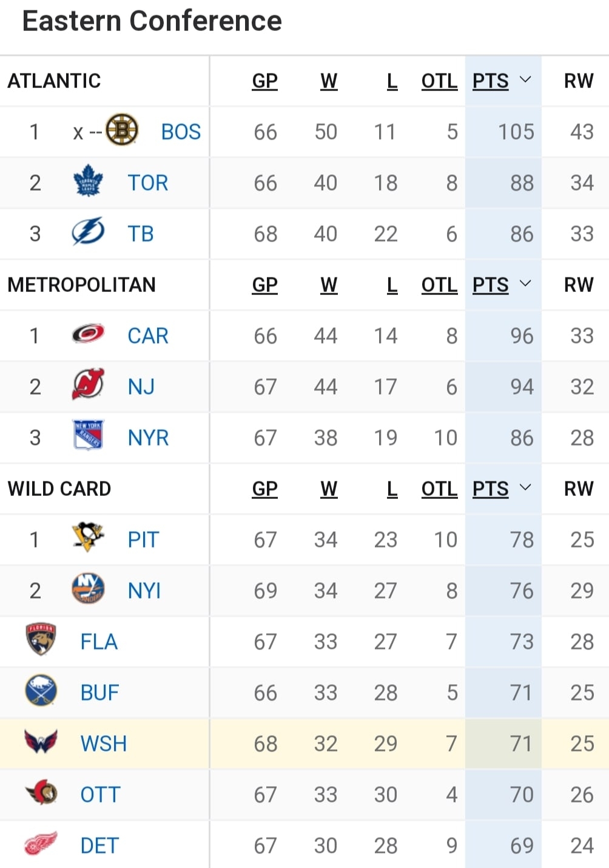
Task: Click the Toronto Maple Leafs logo
Action: coord(88,181)
